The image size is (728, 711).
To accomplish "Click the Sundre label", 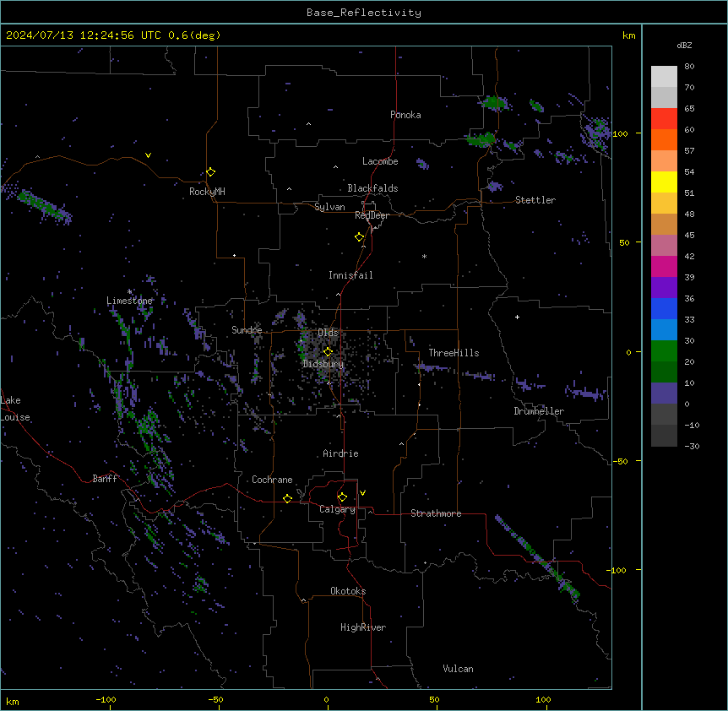I will coord(247,330).
